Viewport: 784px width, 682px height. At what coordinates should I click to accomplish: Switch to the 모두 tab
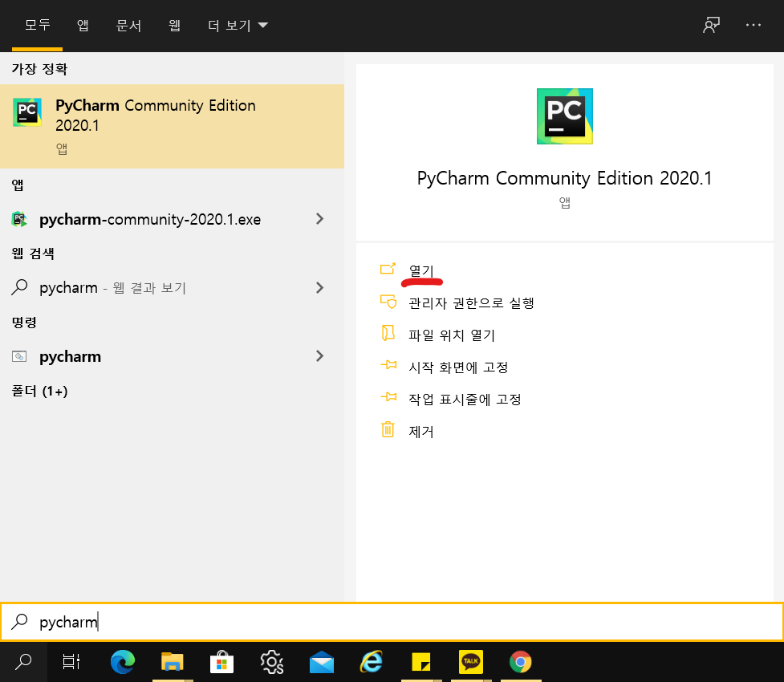tap(38, 25)
